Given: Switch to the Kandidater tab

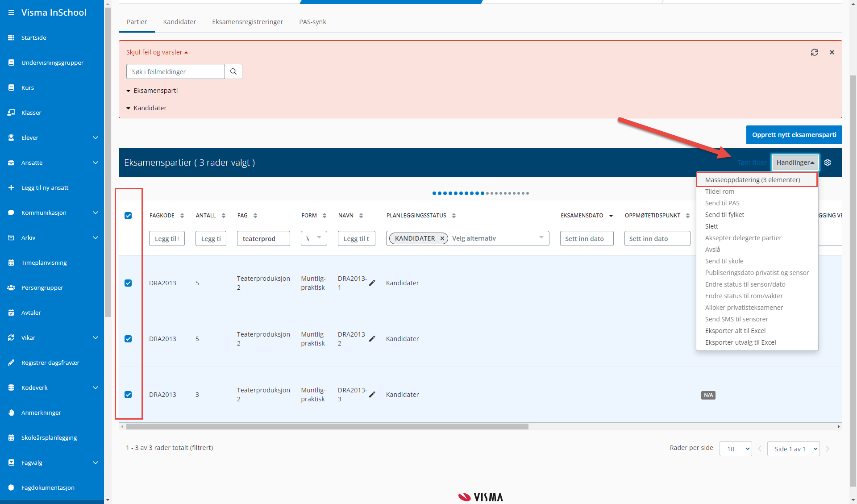Looking at the screenshot, I should tap(179, 22).
